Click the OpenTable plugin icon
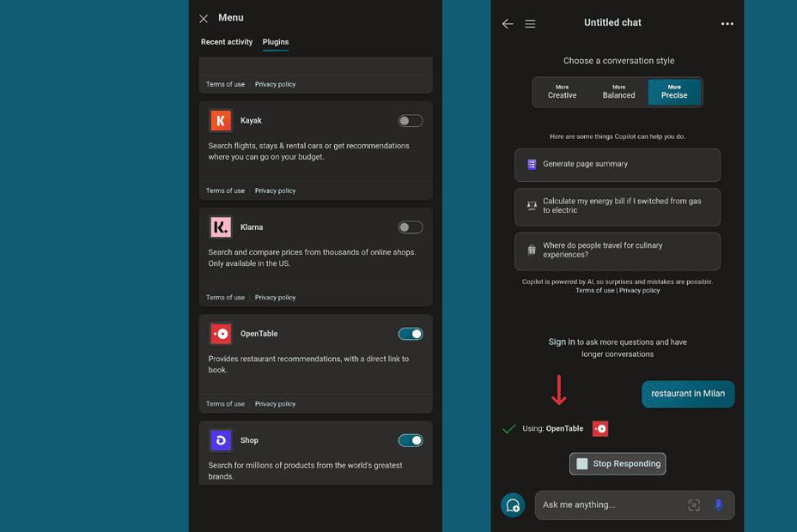Image resolution: width=797 pixels, height=532 pixels. (221, 333)
